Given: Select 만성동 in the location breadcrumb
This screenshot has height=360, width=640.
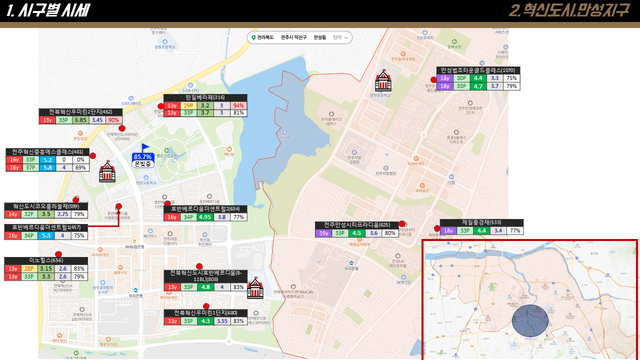Looking at the screenshot, I should [x=320, y=38].
